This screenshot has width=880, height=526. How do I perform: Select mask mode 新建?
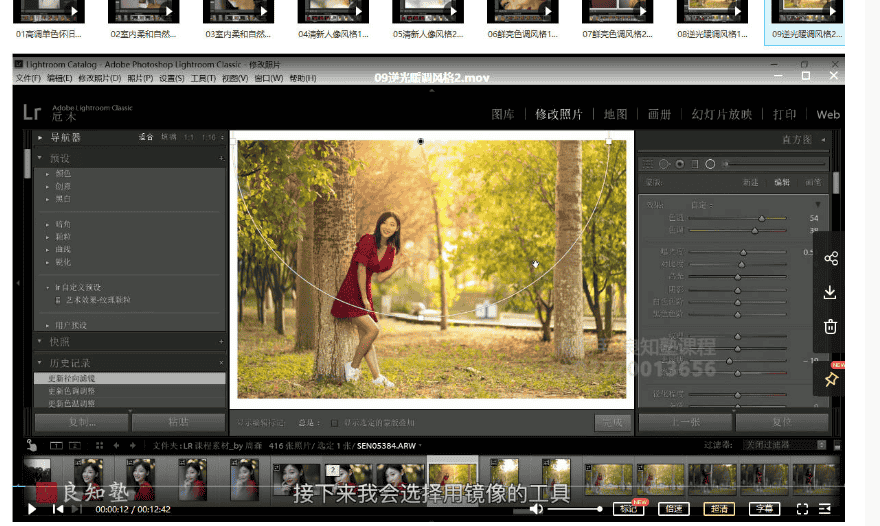click(x=750, y=182)
